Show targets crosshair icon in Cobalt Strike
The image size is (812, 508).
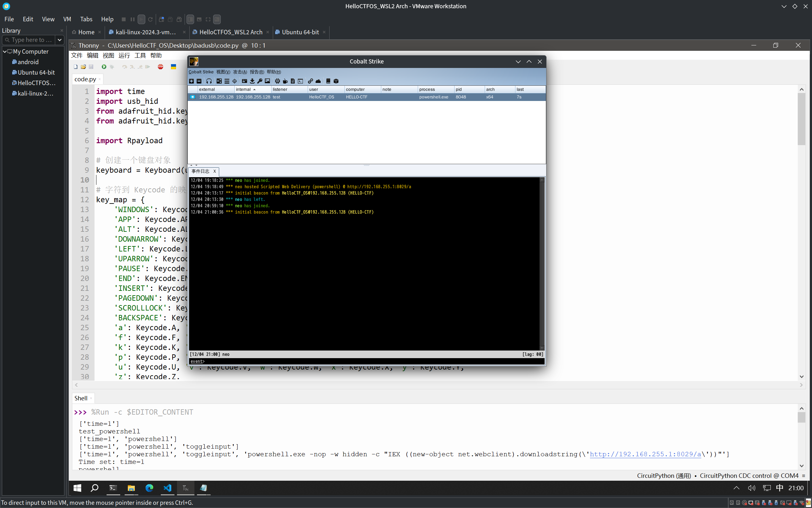tap(234, 81)
